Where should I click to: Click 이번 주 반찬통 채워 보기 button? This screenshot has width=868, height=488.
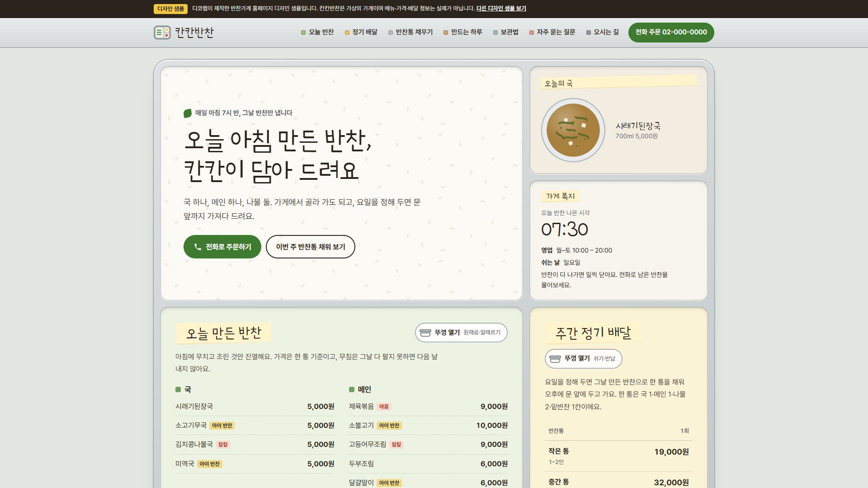pyautogui.click(x=311, y=247)
